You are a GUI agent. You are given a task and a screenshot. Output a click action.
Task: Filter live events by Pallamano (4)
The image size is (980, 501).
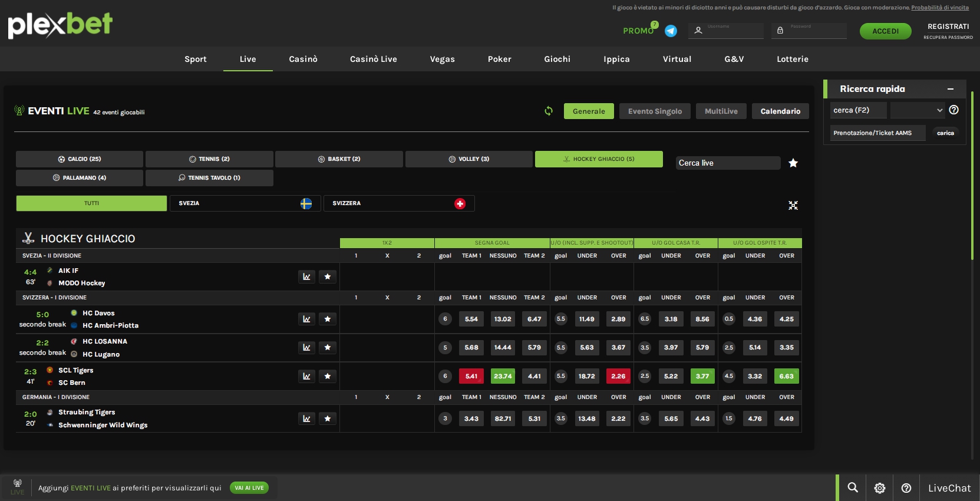pyautogui.click(x=80, y=178)
